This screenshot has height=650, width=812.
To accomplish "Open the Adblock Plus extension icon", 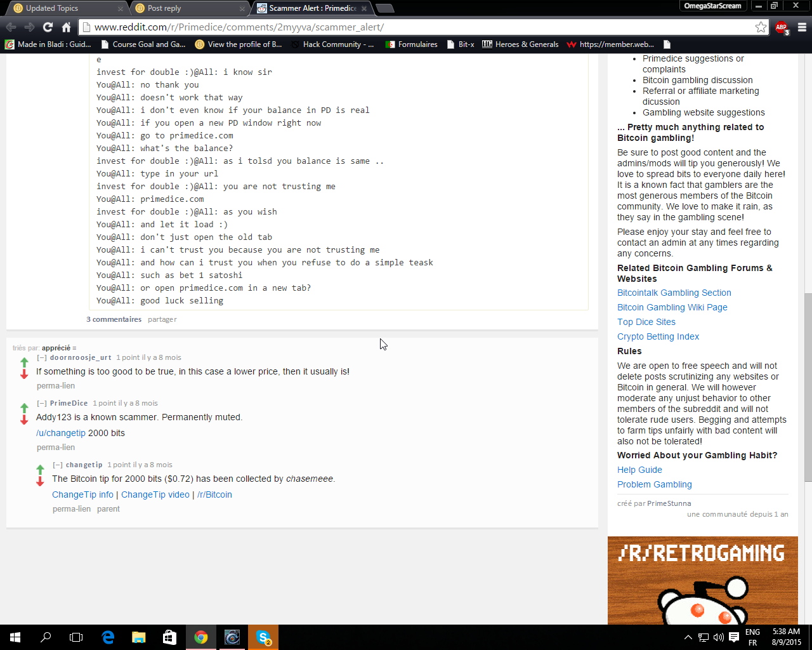I will point(782,27).
